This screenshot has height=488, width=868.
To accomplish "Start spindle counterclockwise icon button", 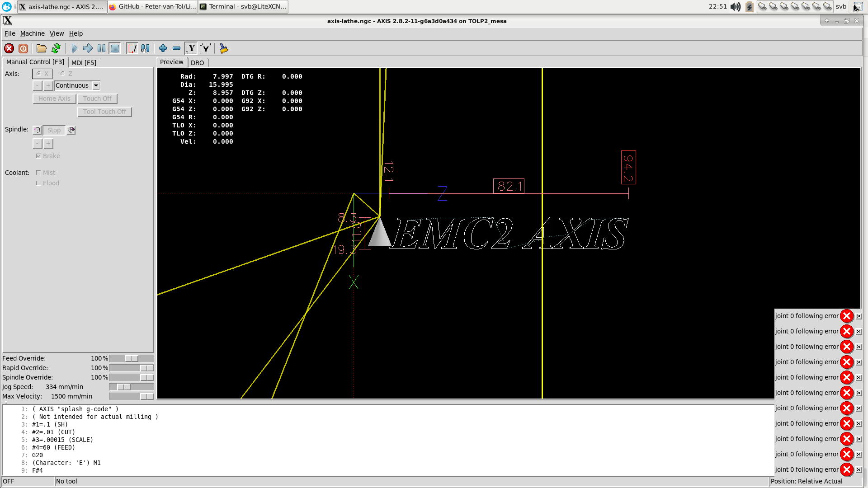I will point(37,130).
